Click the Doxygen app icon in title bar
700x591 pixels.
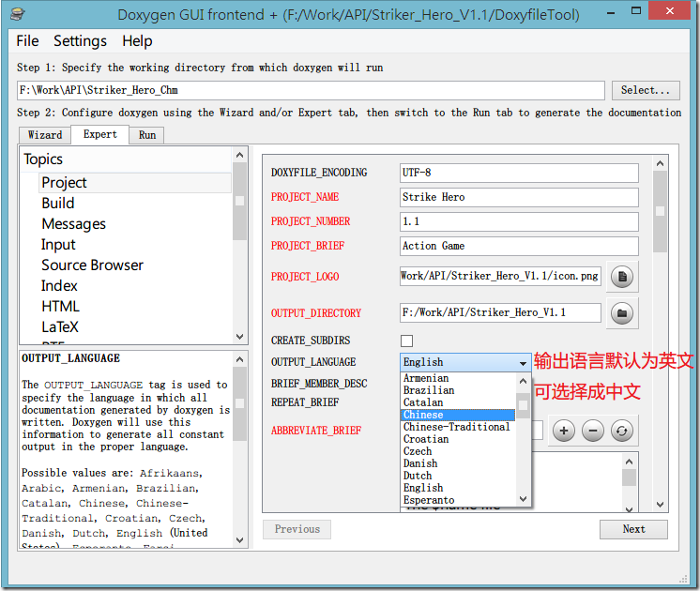pos(18,14)
